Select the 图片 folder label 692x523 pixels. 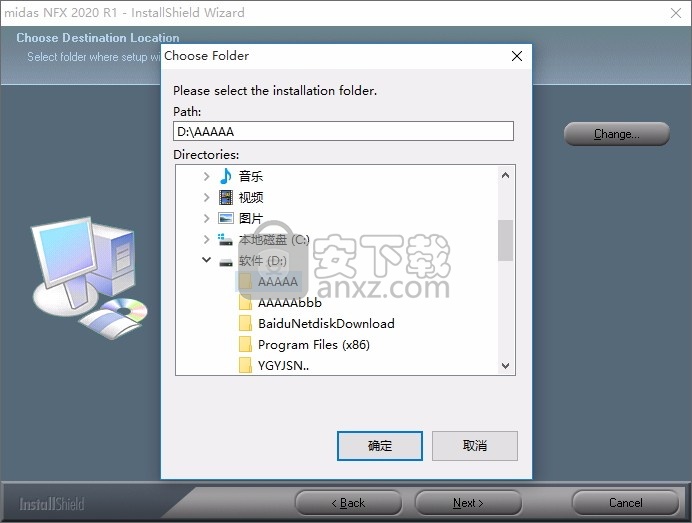point(251,218)
